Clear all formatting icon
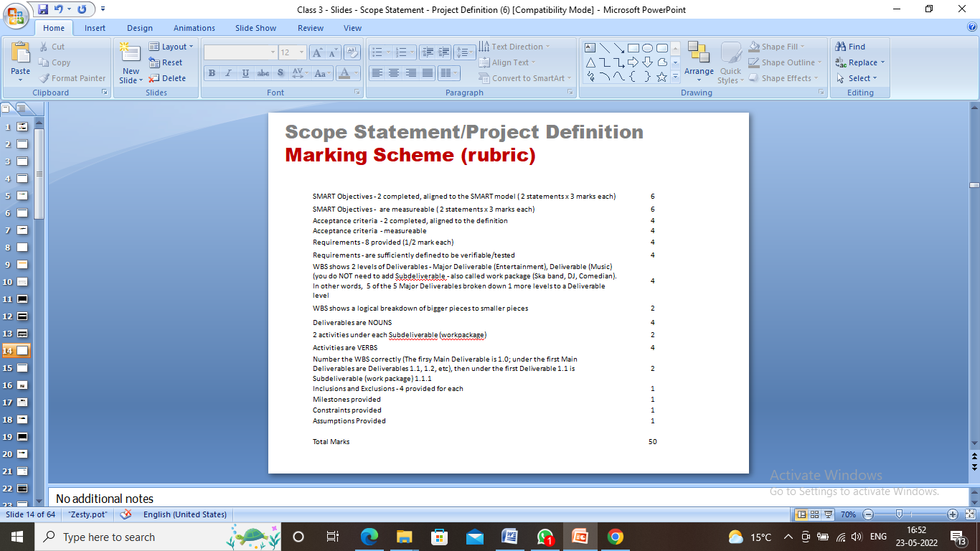Screen dimensions: 980x551 (352, 52)
